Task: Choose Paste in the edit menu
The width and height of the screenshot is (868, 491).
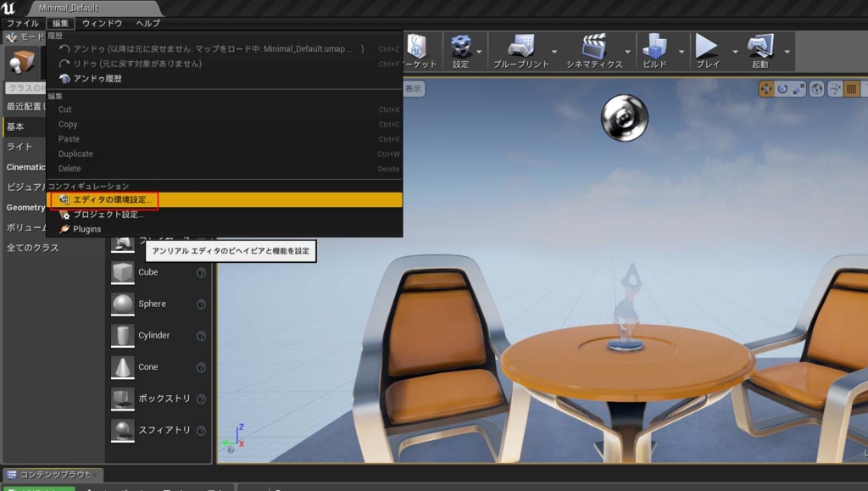Action: (225, 139)
